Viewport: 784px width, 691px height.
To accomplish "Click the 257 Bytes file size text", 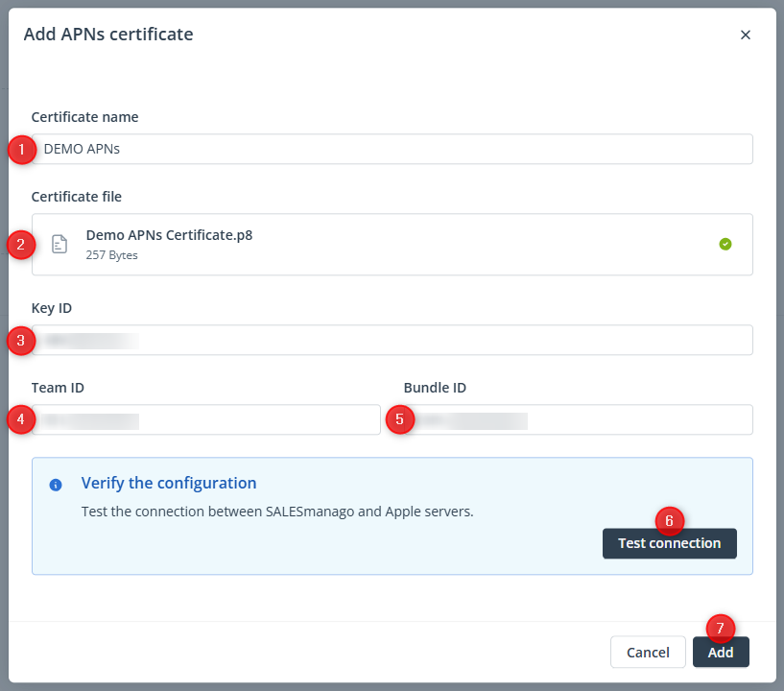I will coord(111,255).
